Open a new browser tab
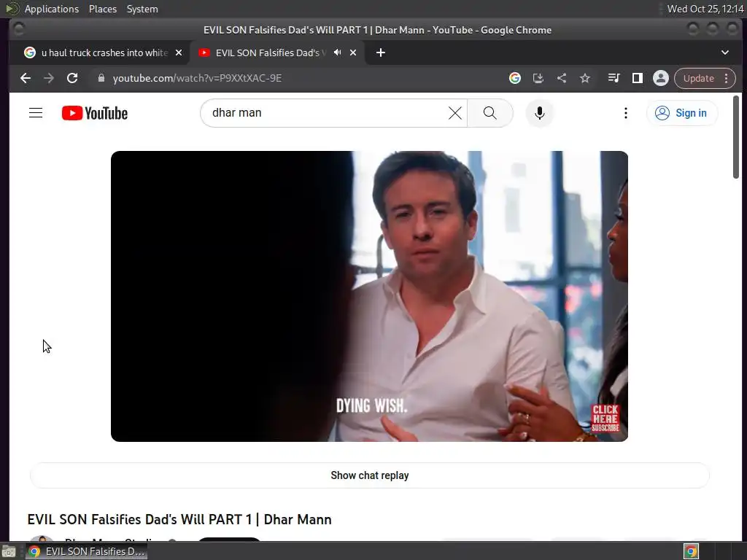The width and height of the screenshot is (747, 560). pos(381,52)
